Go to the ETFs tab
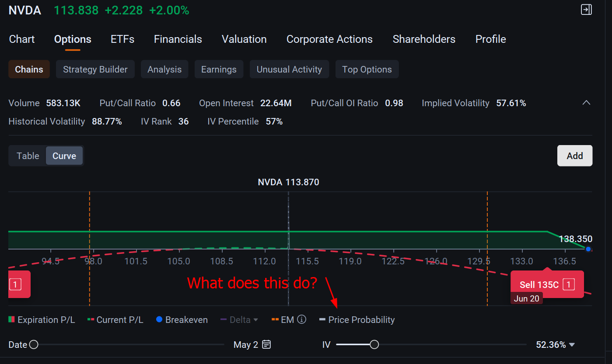 tap(122, 39)
